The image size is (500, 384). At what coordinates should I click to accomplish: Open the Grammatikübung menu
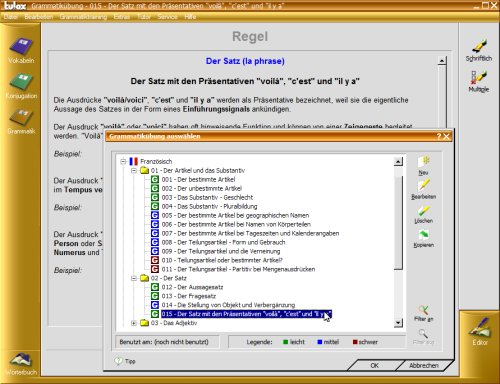click(x=83, y=17)
